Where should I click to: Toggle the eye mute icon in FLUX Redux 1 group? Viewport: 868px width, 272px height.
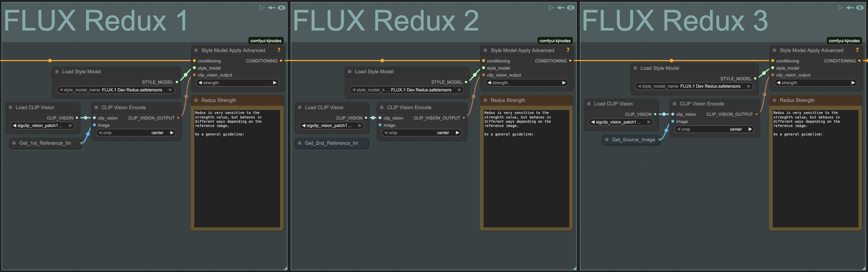coord(281,7)
